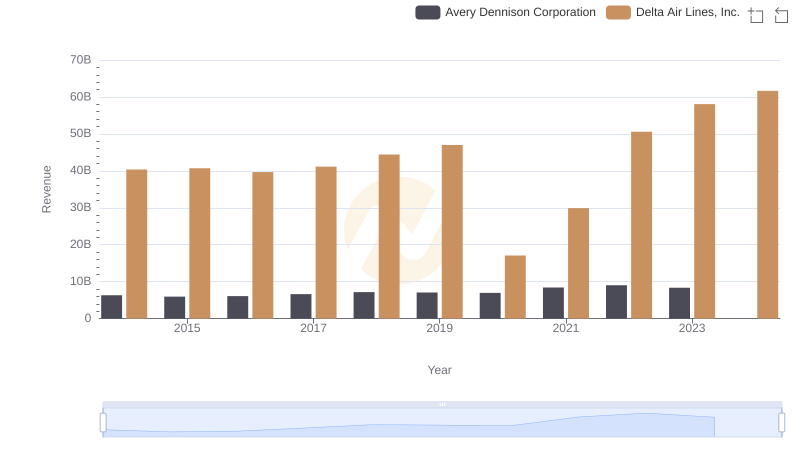
Task: Click the 2021 x-axis label
Action: [566, 328]
